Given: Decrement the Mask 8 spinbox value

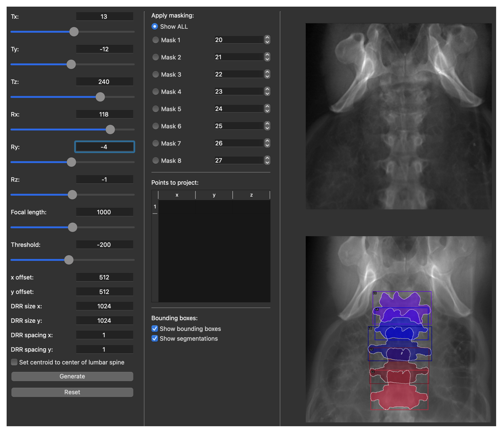Looking at the screenshot, I should click(267, 163).
